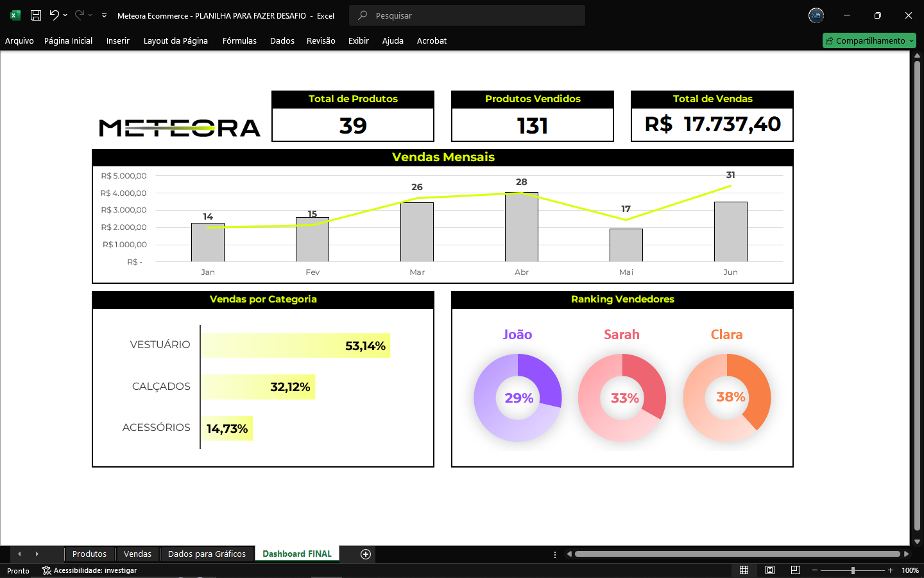Click the vertical scrollbar thumb
This screenshot has width=924, height=578.
[917, 295]
